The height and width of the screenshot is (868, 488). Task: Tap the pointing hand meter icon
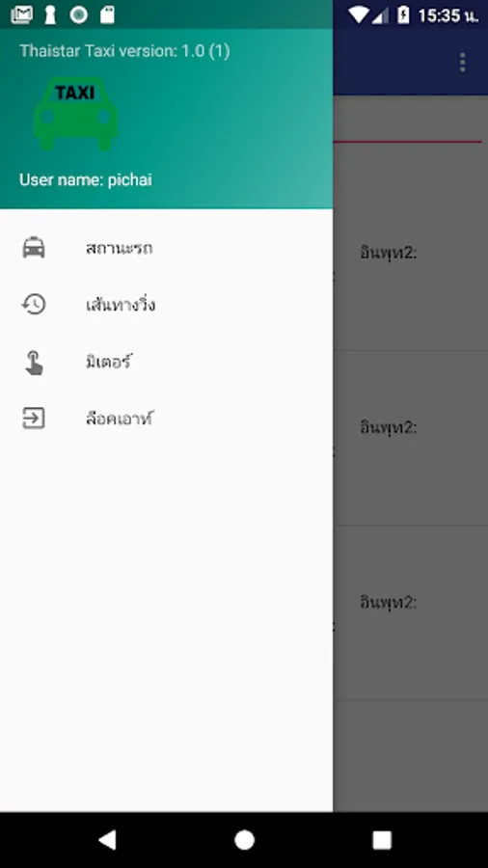pos(35,363)
